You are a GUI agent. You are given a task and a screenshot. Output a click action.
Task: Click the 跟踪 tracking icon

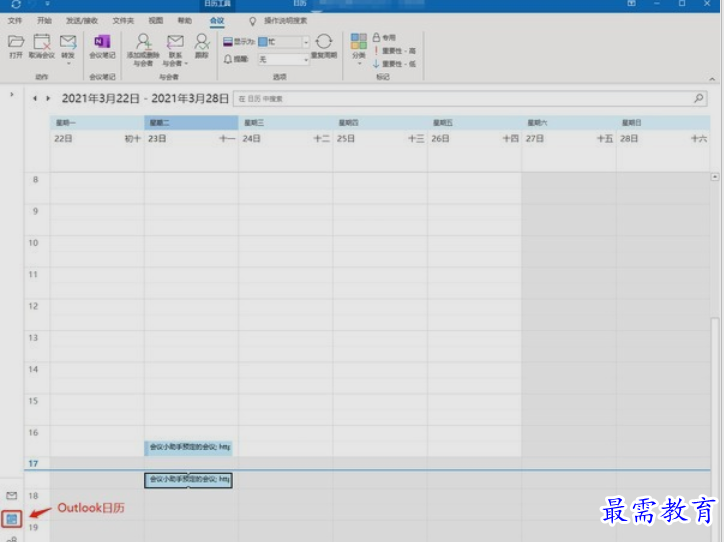pos(202,43)
